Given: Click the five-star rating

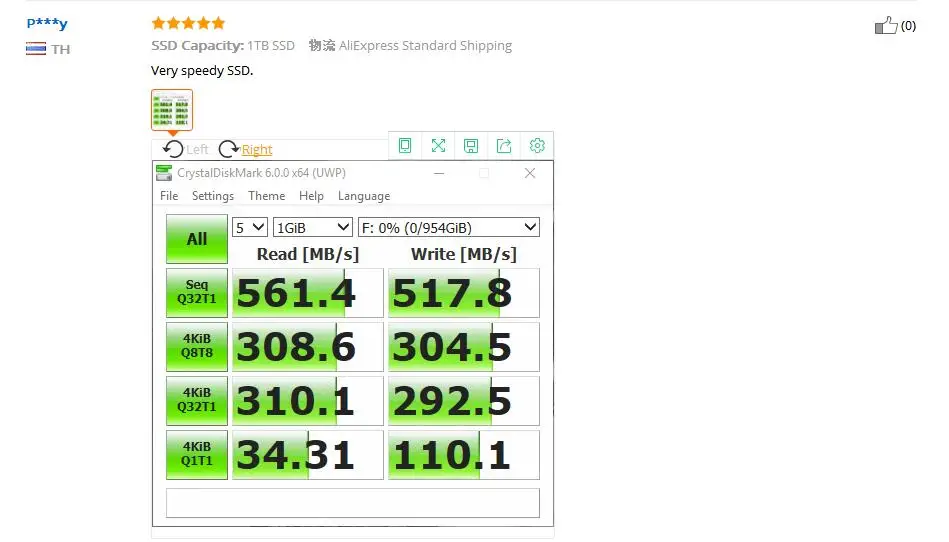Looking at the screenshot, I should coord(188,24).
